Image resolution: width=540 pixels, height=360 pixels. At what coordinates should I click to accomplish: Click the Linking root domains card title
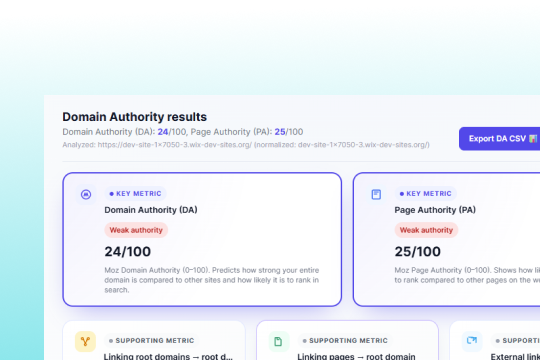pos(168,356)
